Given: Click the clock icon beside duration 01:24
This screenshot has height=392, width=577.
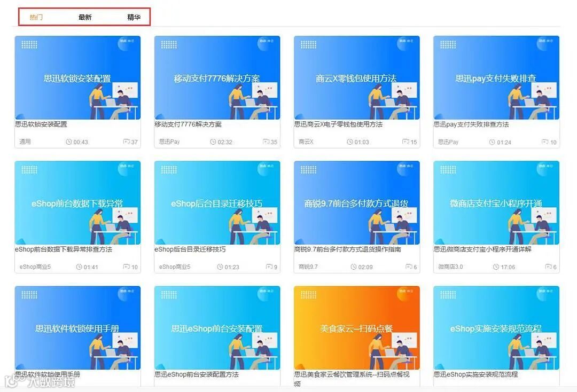Looking at the screenshot, I should coord(492,142).
